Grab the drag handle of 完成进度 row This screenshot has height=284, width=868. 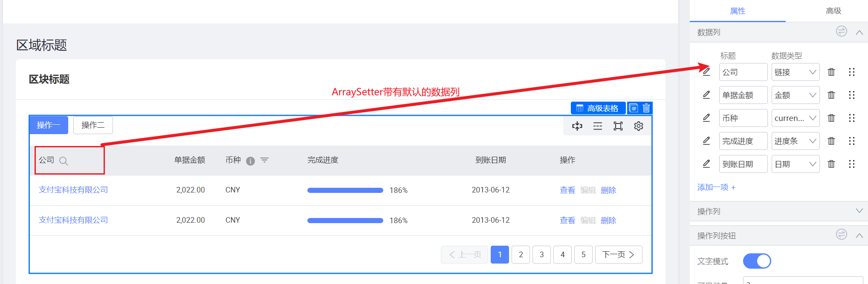point(852,141)
